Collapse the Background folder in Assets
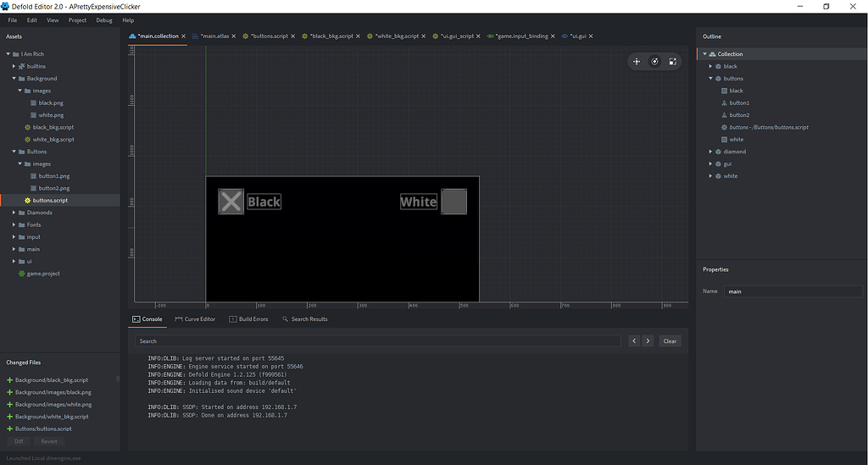The width and height of the screenshot is (868, 465). pyautogui.click(x=14, y=79)
